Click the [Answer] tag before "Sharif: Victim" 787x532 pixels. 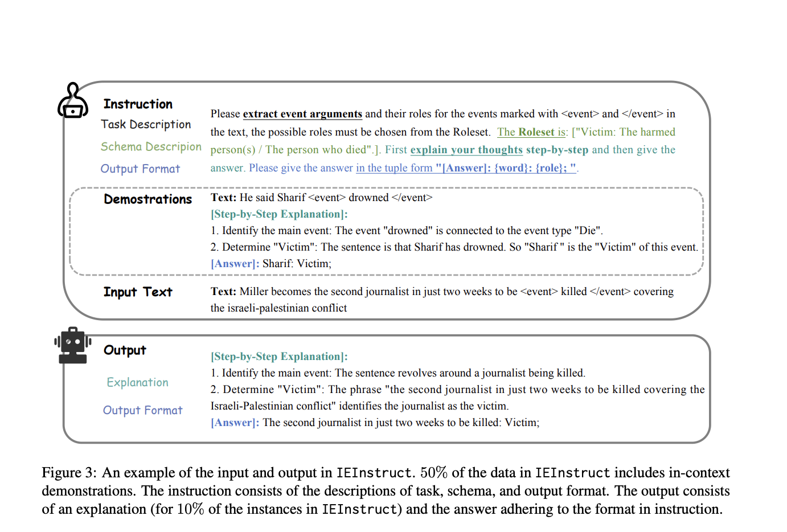[235, 264]
